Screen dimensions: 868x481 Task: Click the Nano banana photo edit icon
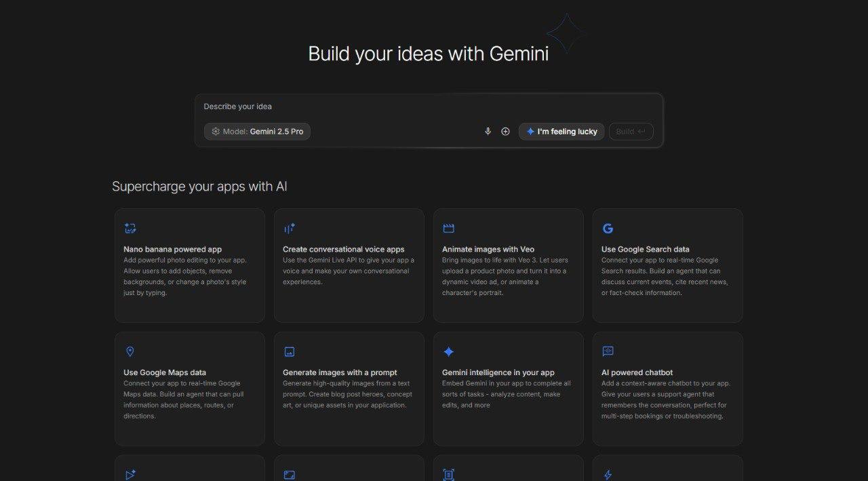(130, 229)
